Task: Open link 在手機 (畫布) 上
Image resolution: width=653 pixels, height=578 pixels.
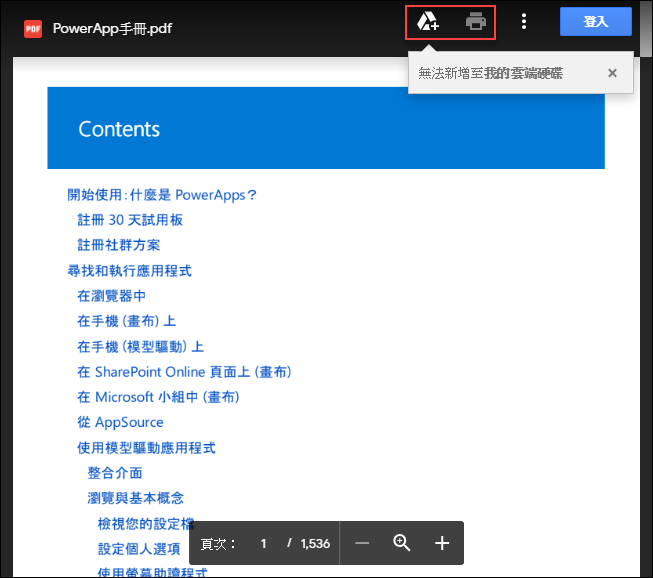Action: pyautogui.click(x=127, y=321)
